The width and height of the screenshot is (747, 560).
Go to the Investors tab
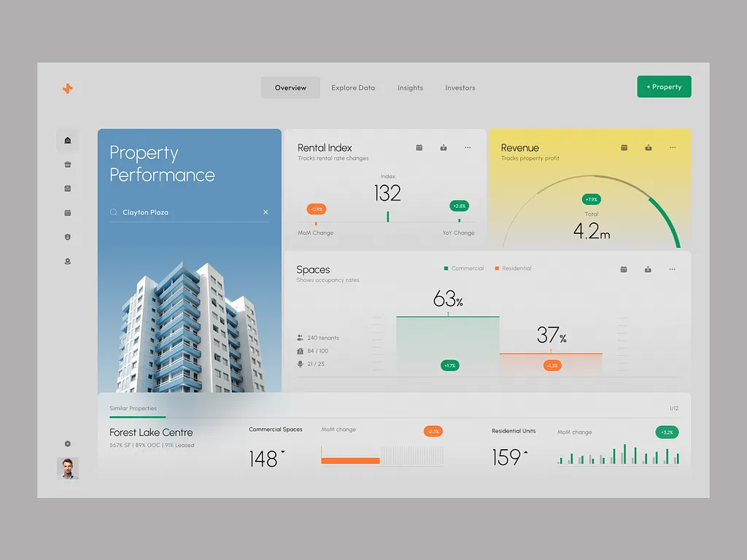click(460, 87)
